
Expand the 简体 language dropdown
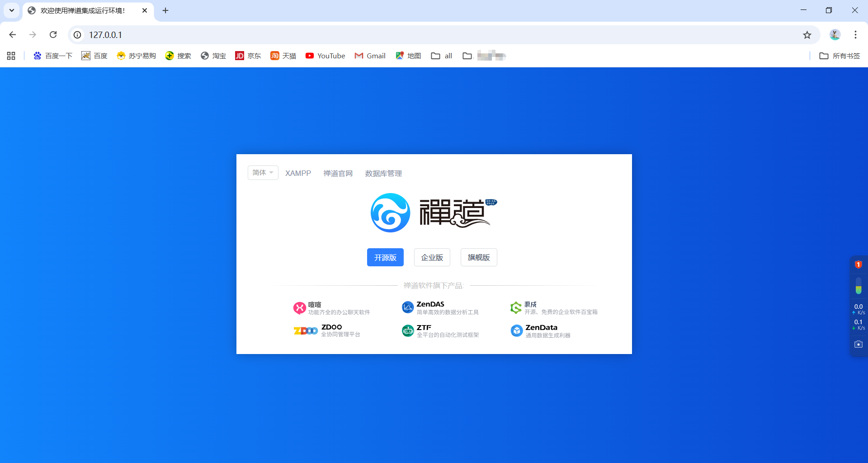tap(263, 173)
